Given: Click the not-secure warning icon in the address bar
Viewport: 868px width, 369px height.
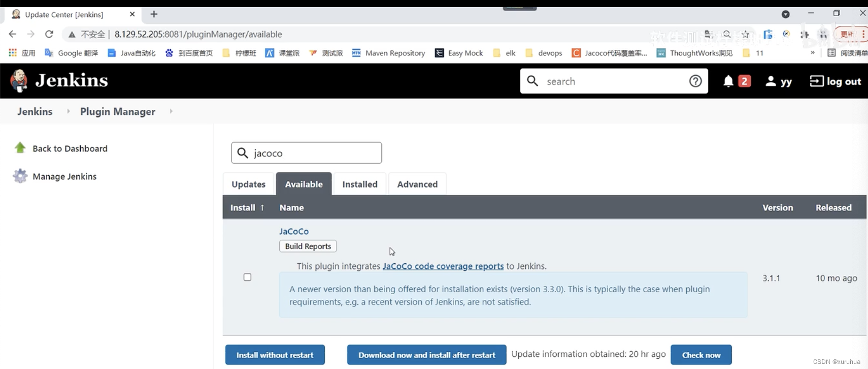Looking at the screenshot, I should 72,35.
